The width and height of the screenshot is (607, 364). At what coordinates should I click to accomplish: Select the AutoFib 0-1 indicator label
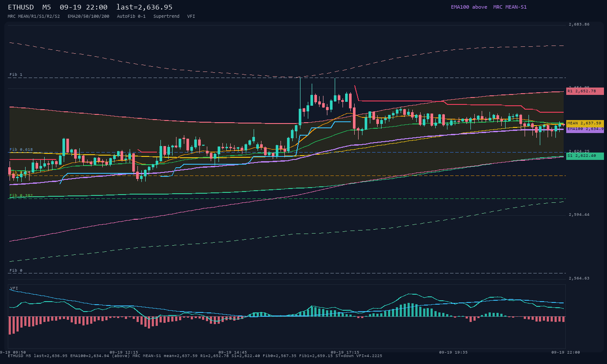[131, 16]
